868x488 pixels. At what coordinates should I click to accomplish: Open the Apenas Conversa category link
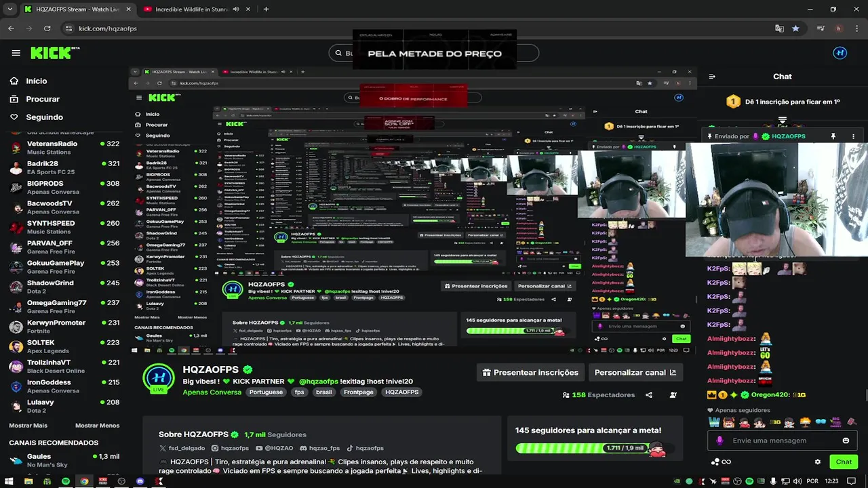pyautogui.click(x=212, y=392)
